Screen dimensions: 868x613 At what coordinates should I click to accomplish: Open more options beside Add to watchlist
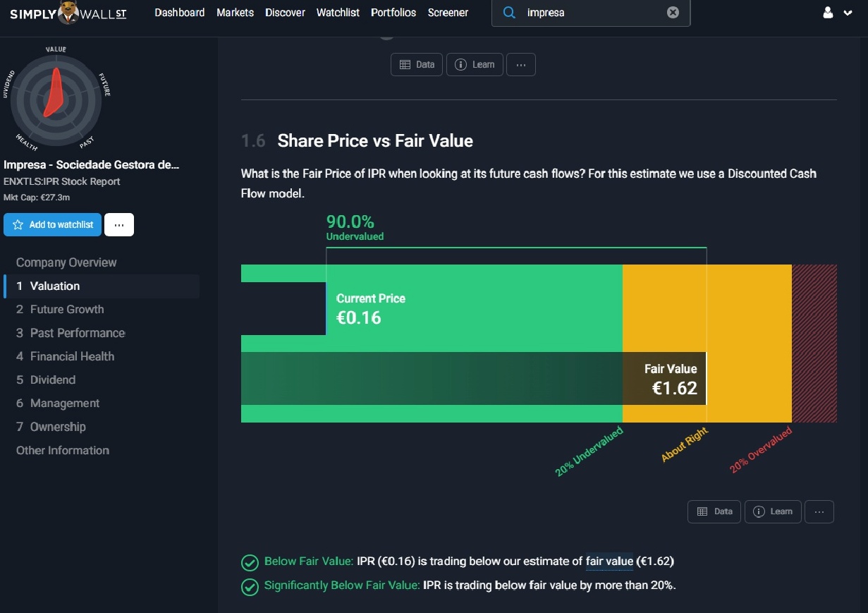click(119, 224)
